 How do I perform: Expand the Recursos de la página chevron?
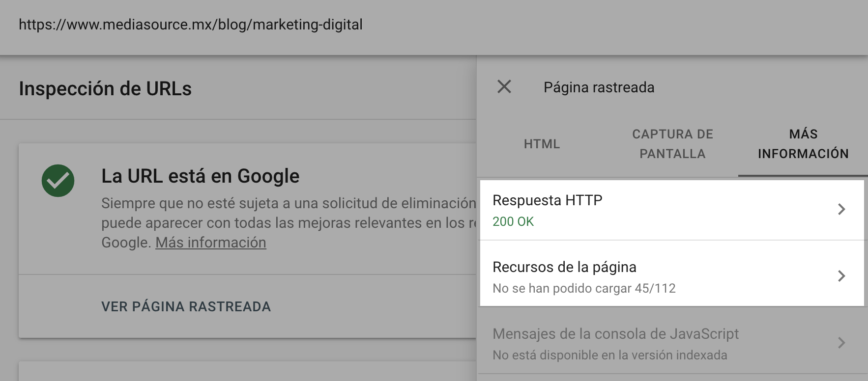pyautogui.click(x=841, y=276)
